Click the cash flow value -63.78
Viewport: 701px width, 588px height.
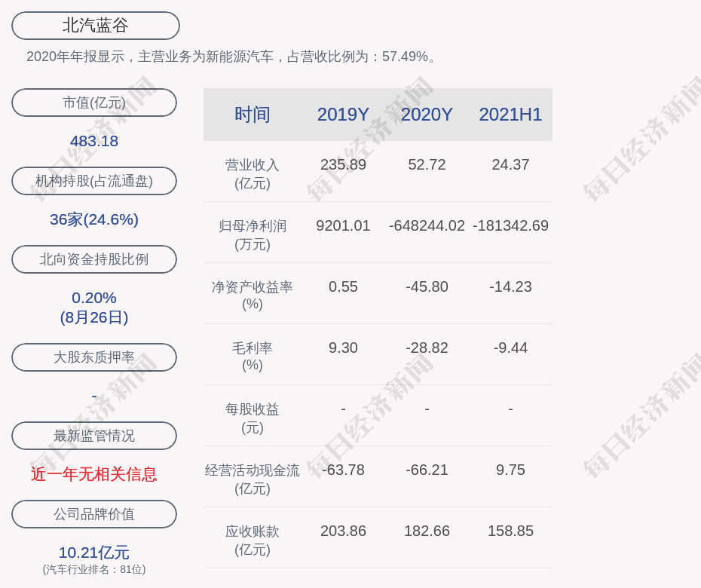click(x=343, y=470)
